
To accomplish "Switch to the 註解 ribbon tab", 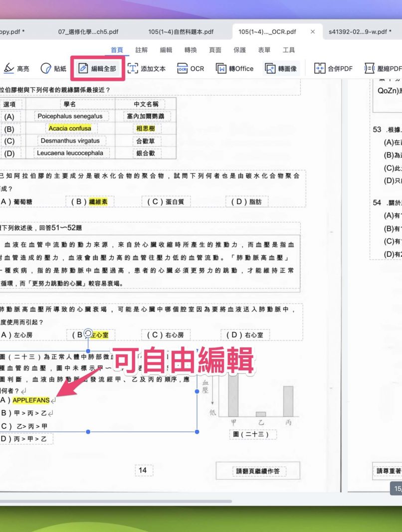I will pyautogui.click(x=142, y=50).
